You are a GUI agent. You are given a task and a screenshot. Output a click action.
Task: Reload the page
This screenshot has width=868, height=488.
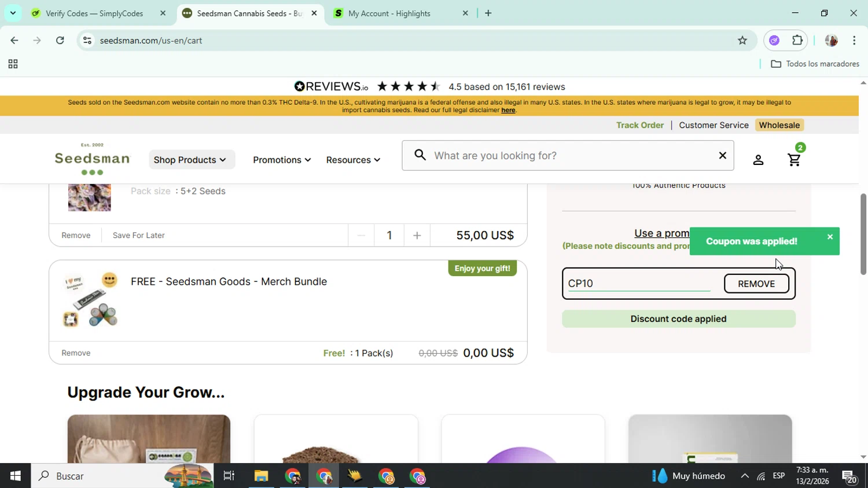(x=60, y=41)
